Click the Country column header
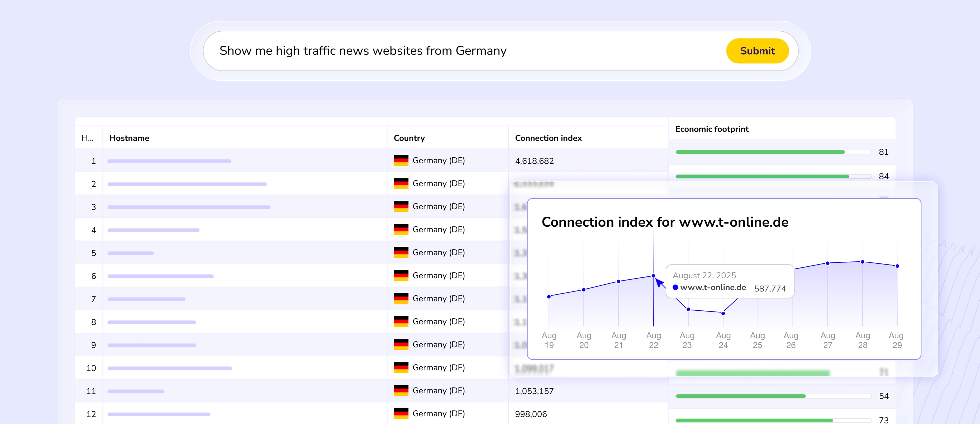 [x=409, y=138]
